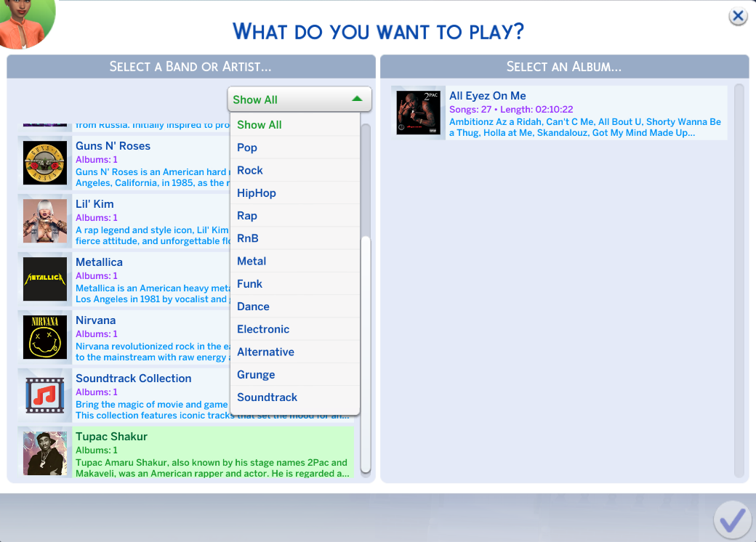
Task: Select the All Eyez On Me album title
Action: click(x=488, y=96)
